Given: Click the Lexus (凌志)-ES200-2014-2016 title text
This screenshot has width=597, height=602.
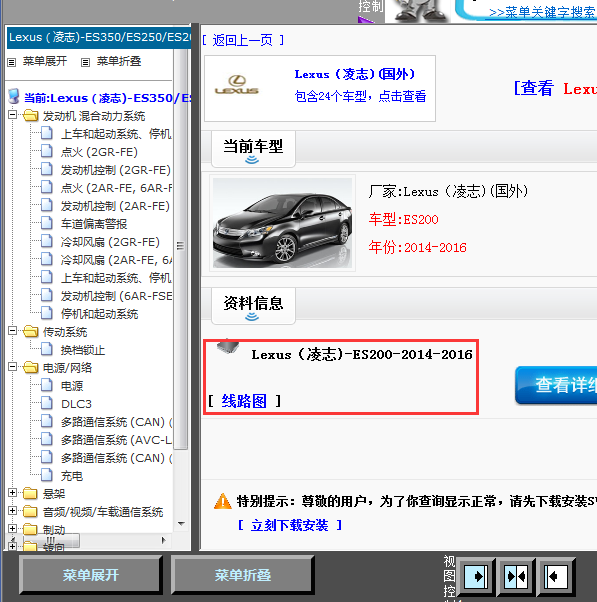Looking at the screenshot, I should [362, 354].
